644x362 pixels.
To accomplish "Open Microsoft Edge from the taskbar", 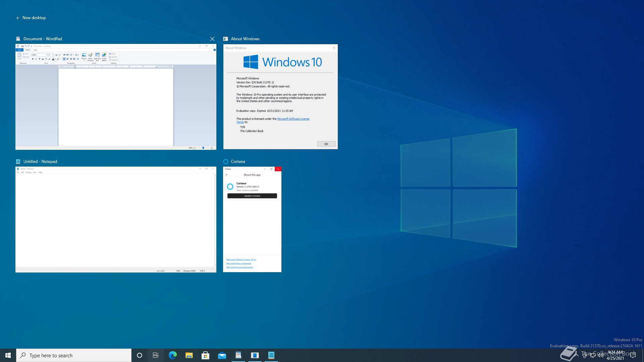I will click(x=172, y=355).
